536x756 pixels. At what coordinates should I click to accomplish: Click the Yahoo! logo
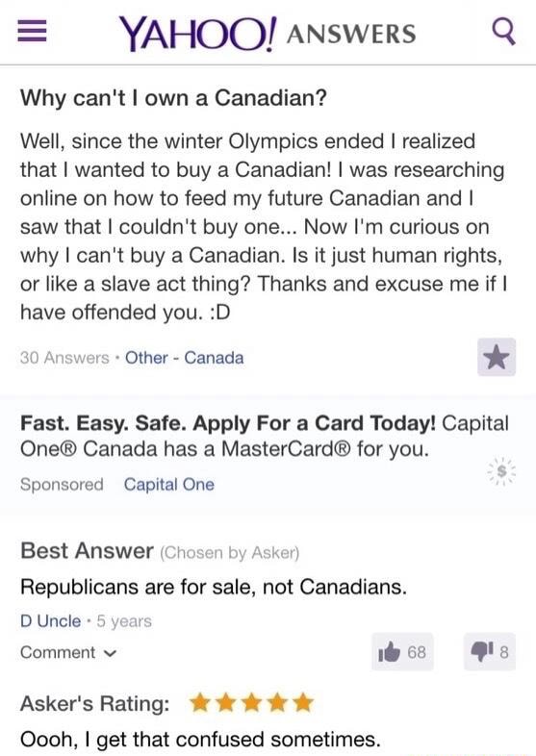tap(199, 33)
